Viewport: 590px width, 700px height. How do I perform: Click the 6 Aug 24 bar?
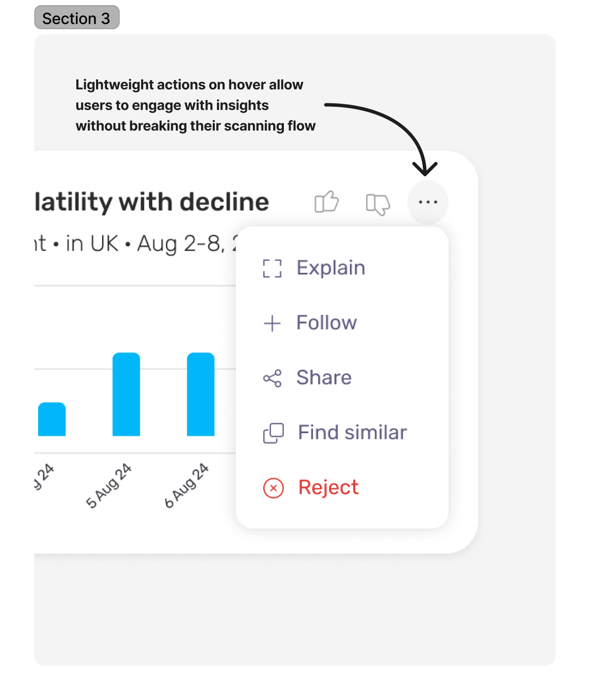point(201,394)
